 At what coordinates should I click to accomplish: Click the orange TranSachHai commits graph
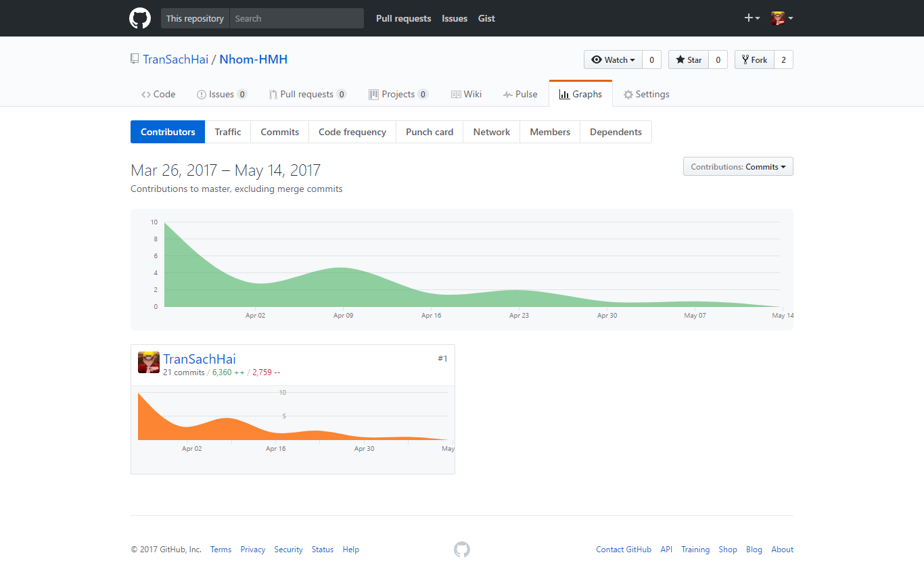[292, 419]
